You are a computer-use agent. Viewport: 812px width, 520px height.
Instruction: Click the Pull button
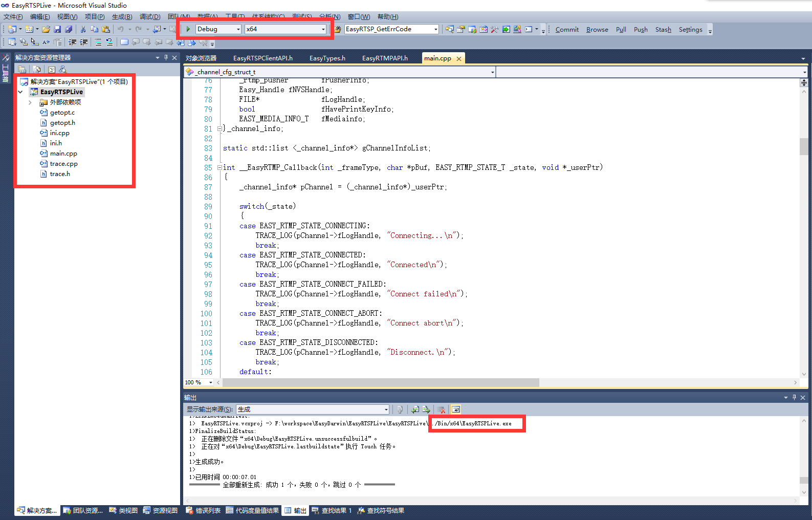pos(621,30)
